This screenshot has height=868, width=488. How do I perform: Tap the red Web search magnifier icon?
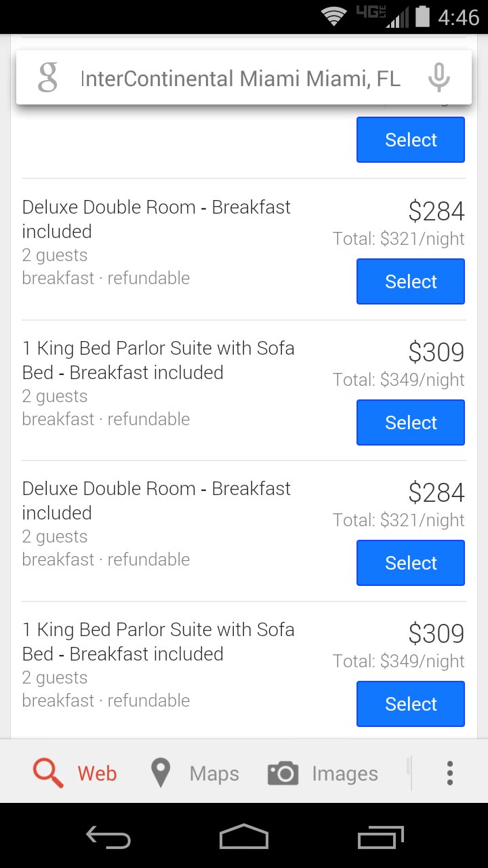pos(48,773)
